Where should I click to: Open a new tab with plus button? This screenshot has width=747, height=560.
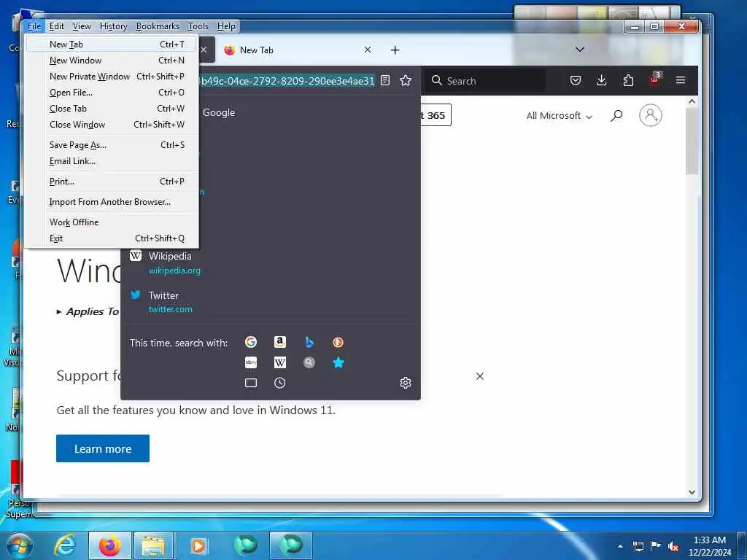[395, 50]
